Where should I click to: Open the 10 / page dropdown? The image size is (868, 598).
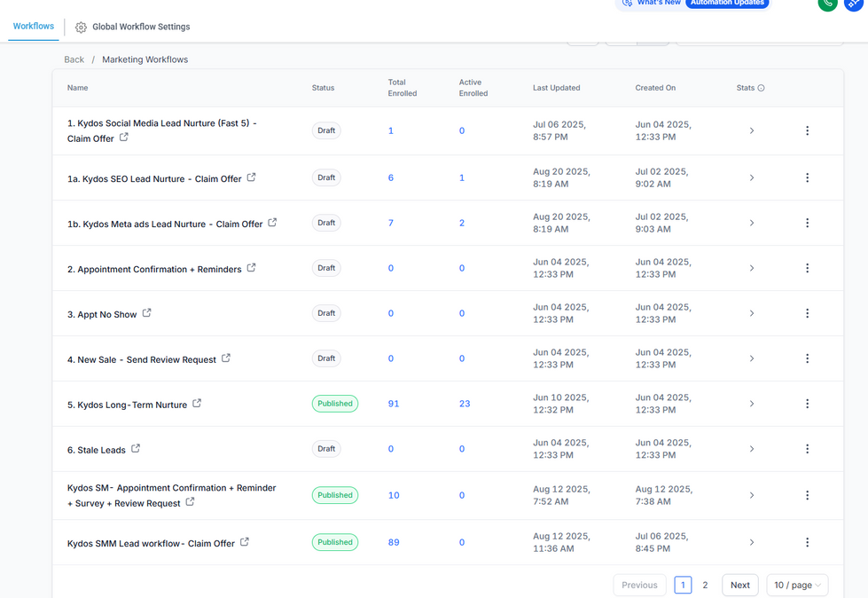tap(797, 586)
